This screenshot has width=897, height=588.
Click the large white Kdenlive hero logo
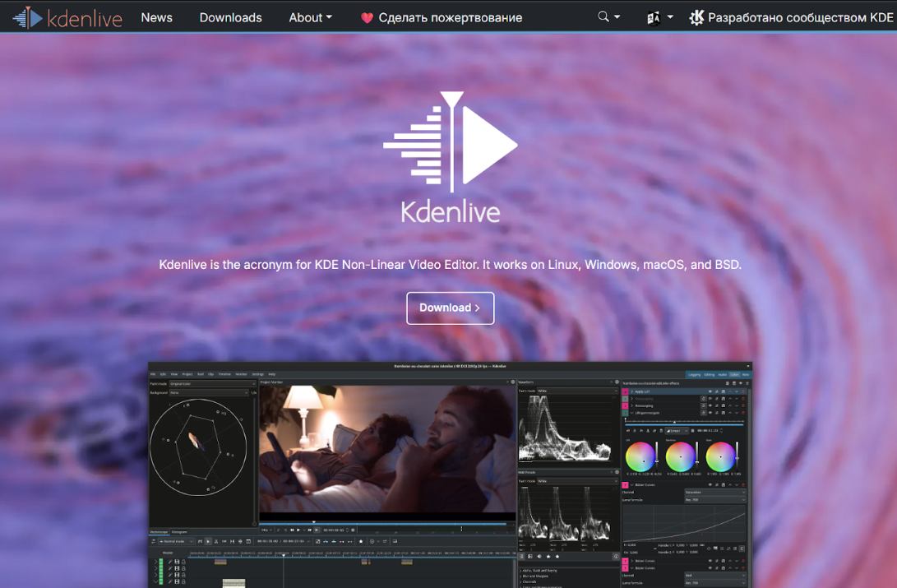click(451, 157)
